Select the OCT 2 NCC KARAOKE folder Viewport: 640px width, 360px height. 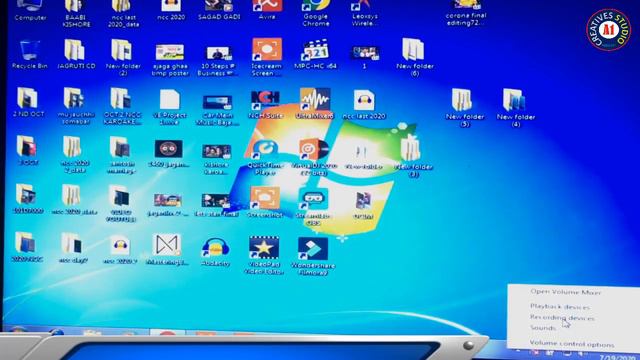click(122, 106)
